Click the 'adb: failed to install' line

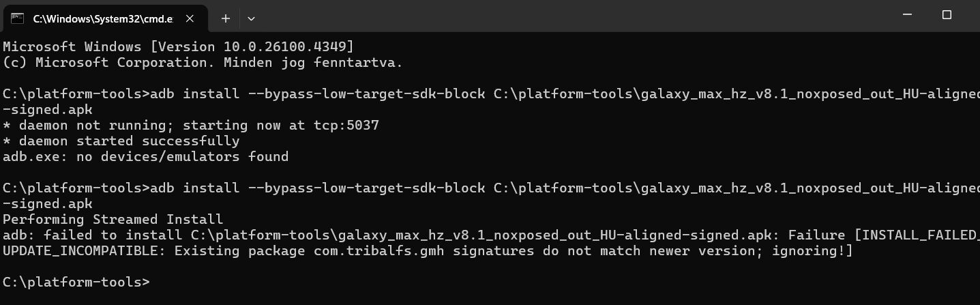(491, 235)
